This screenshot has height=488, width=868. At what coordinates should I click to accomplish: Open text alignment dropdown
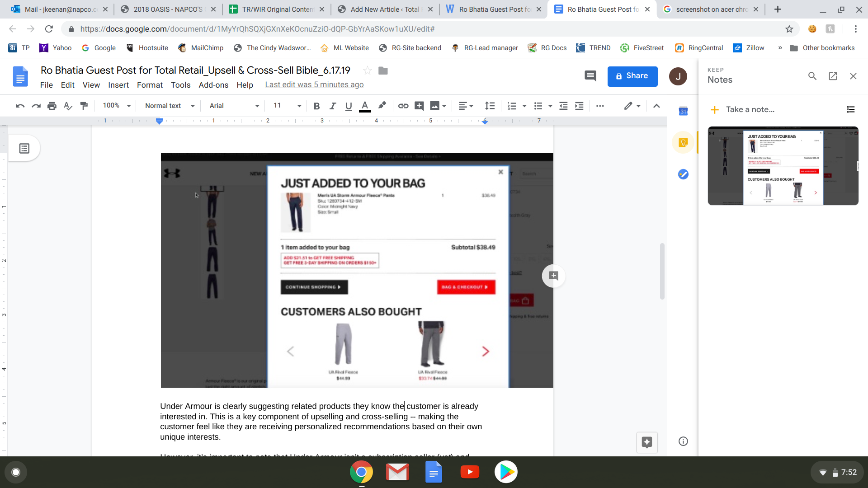466,106
